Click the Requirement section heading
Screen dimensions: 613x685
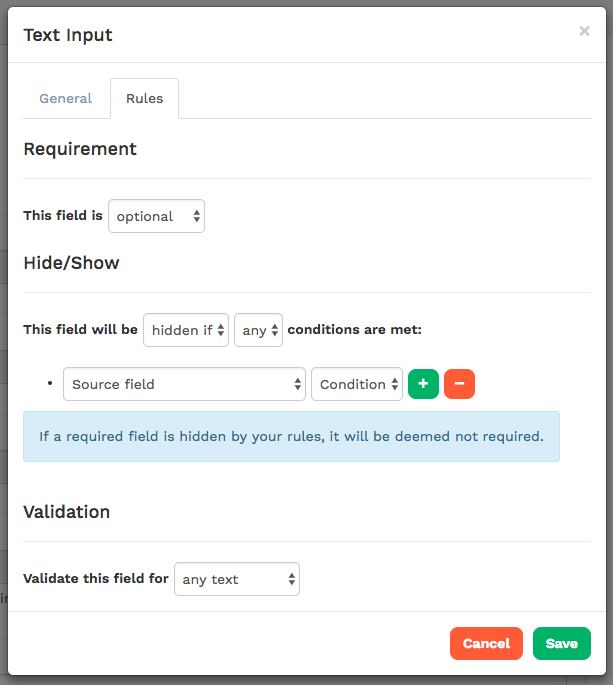[80, 149]
